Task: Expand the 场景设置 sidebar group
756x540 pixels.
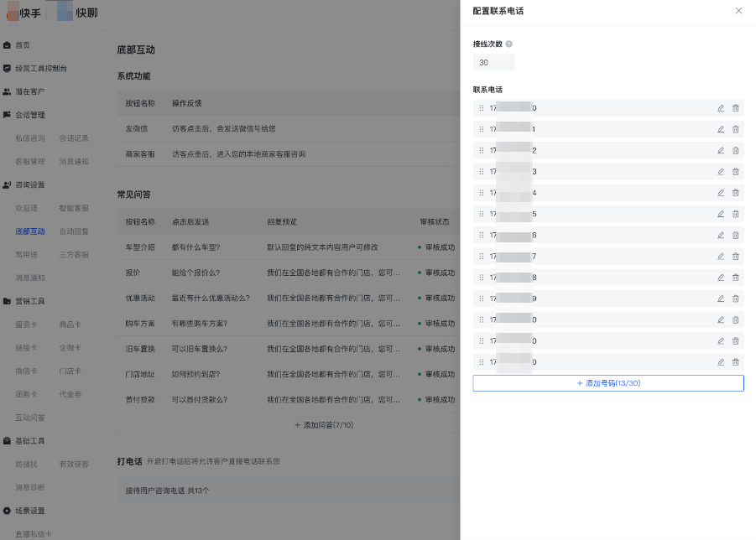Action: click(x=29, y=511)
